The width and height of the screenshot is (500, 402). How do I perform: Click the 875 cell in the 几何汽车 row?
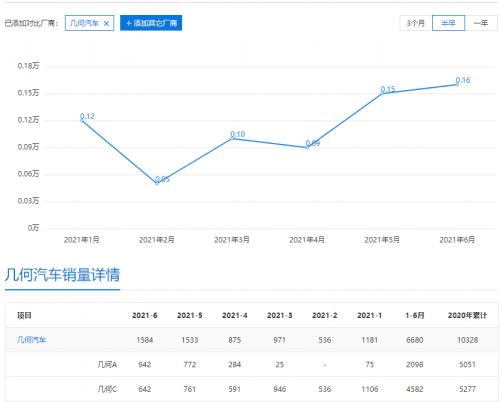[x=235, y=340]
